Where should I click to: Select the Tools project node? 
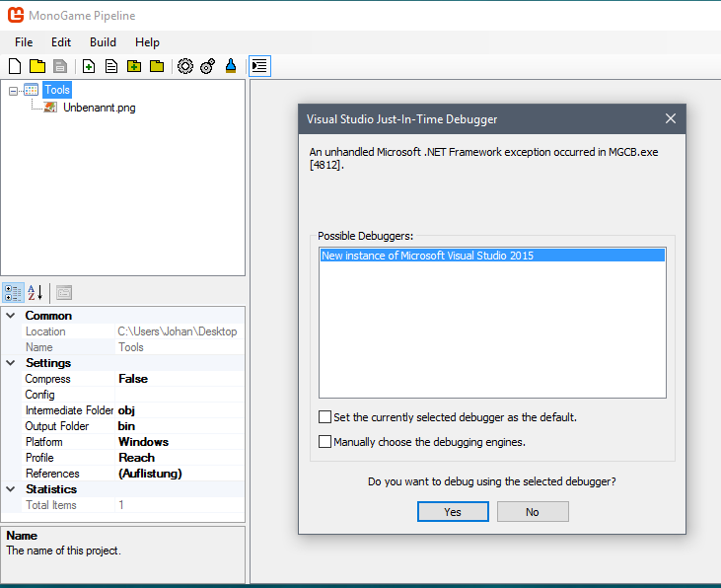pos(57,90)
